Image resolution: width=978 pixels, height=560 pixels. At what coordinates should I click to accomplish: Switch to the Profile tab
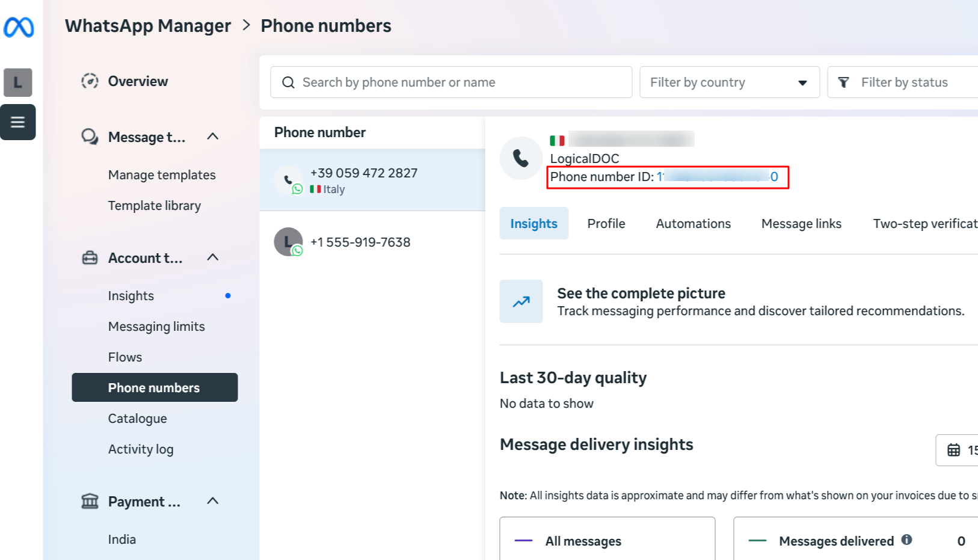(x=606, y=223)
